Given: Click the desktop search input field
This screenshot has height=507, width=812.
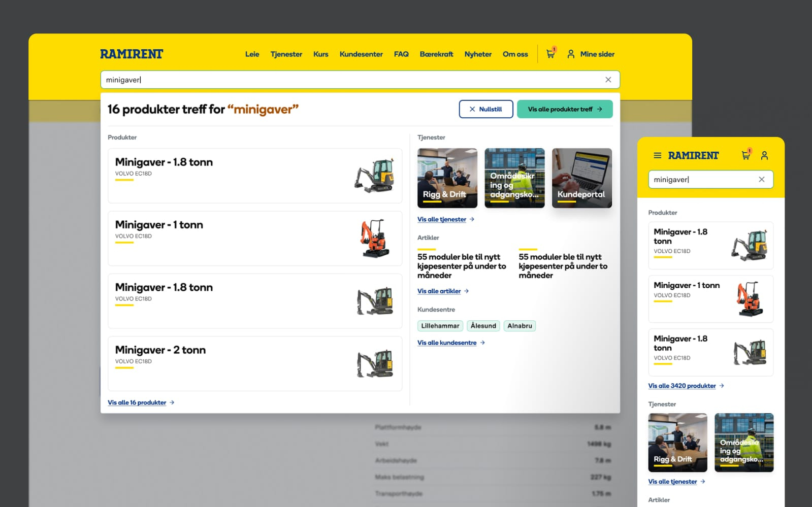Looking at the screenshot, I should point(350,80).
